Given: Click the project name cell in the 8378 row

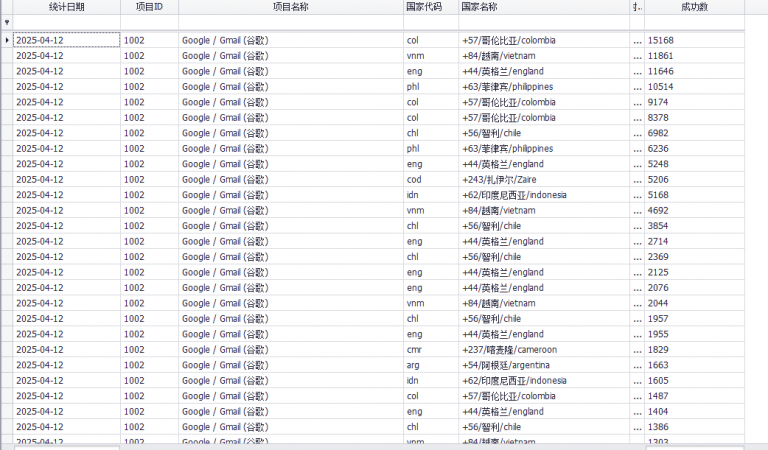Looking at the screenshot, I should pyautogui.click(x=291, y=118).
